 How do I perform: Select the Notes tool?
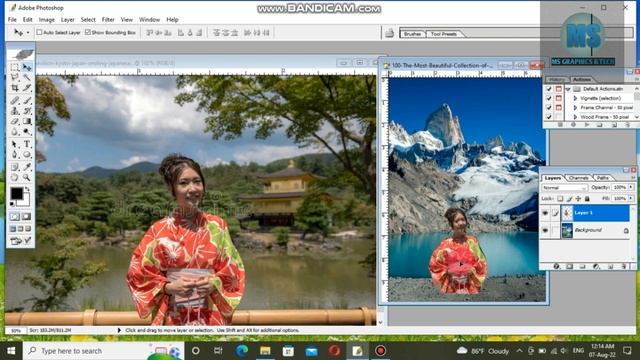[x=15, y=167]
